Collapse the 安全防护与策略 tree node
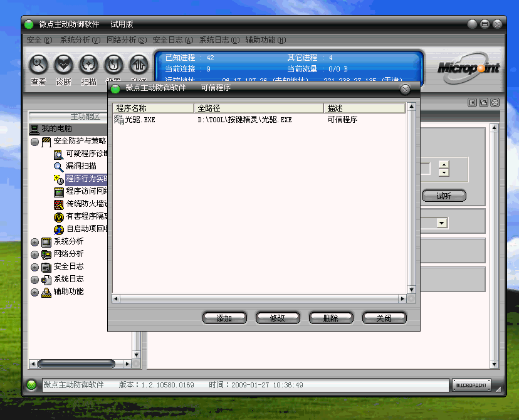Viewport: 519px width, 420px height. [x=34, y=142]
